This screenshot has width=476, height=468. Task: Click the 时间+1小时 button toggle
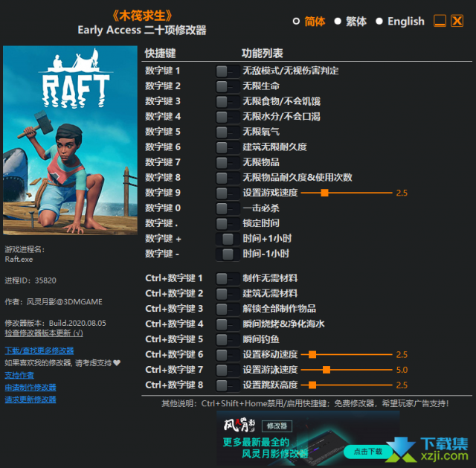(228, 239)
